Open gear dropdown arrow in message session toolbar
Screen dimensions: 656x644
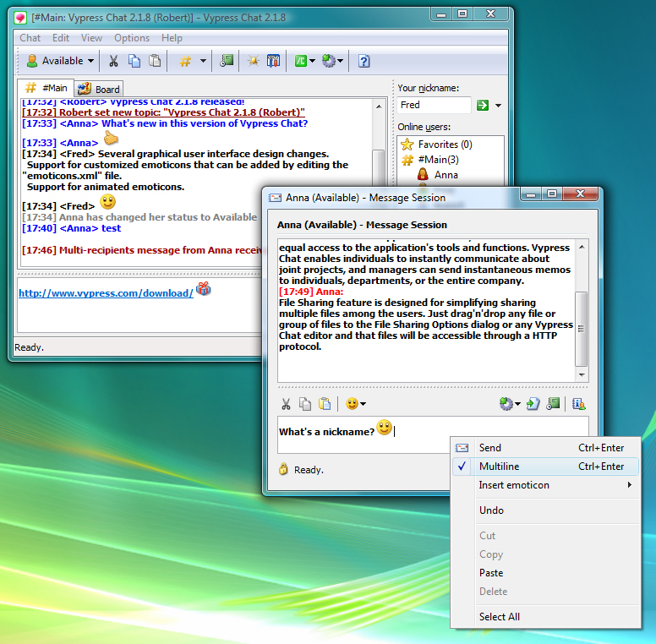tap(517, 404)
